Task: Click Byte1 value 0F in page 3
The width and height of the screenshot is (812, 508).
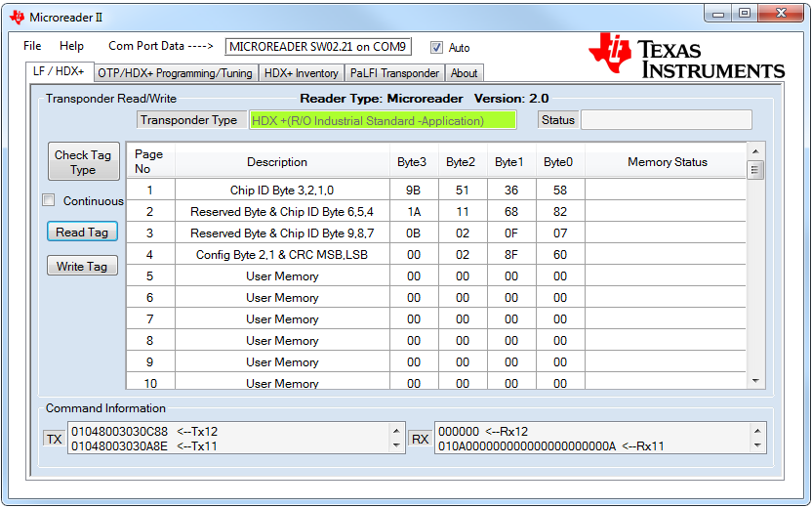Action: pyautogui.click(x=511, y=233)
